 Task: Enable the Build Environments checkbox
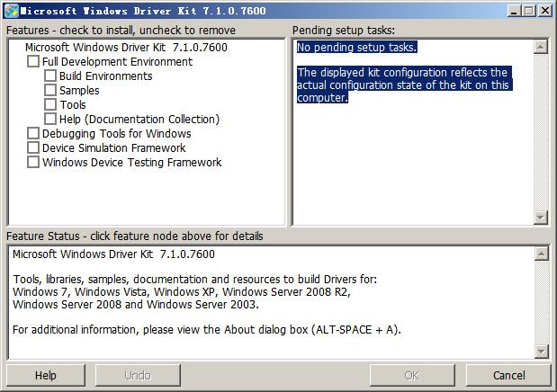click(x=50, y=76)
